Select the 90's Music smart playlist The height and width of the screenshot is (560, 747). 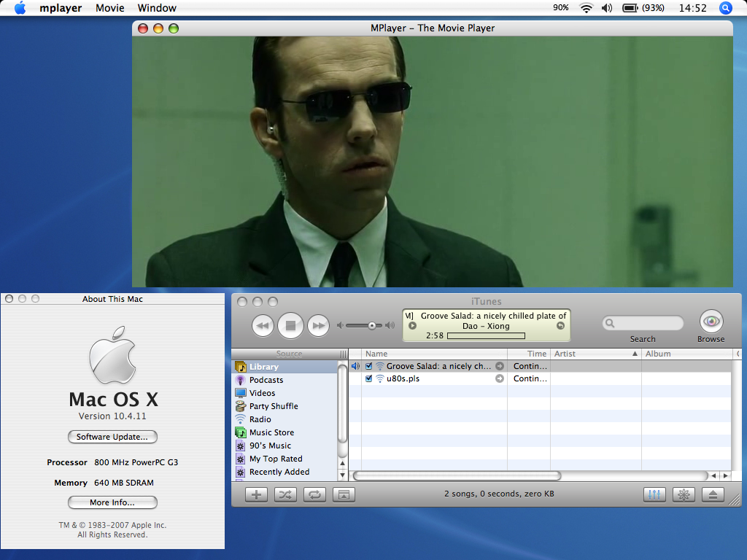coord(285,446)
